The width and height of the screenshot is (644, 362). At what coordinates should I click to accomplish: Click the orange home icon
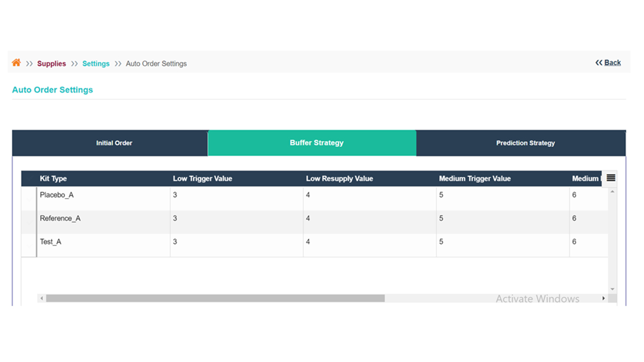point(17,63)
